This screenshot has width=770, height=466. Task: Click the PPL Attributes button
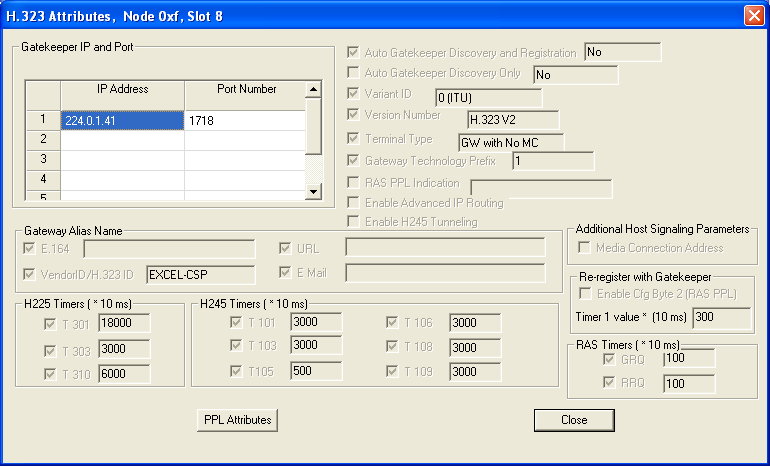click(x=235, y=420)
